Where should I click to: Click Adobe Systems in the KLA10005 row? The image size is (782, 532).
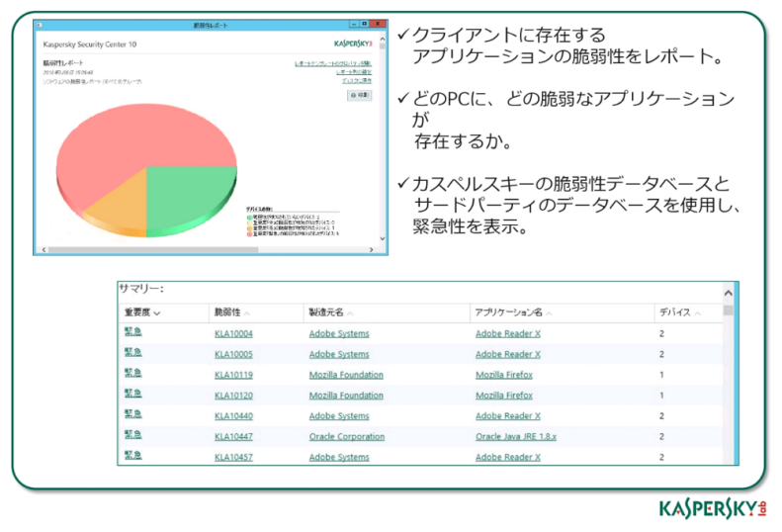point(339,354)
